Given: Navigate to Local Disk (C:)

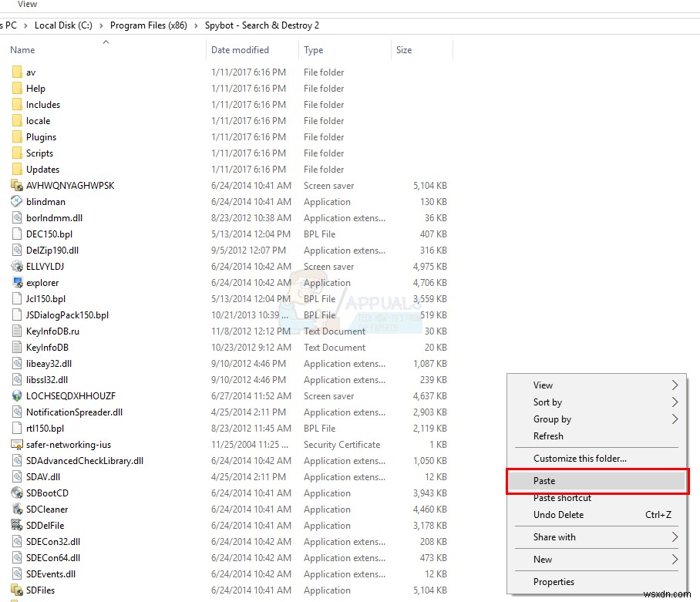Looking at the screenshot, I should [63, 25].
